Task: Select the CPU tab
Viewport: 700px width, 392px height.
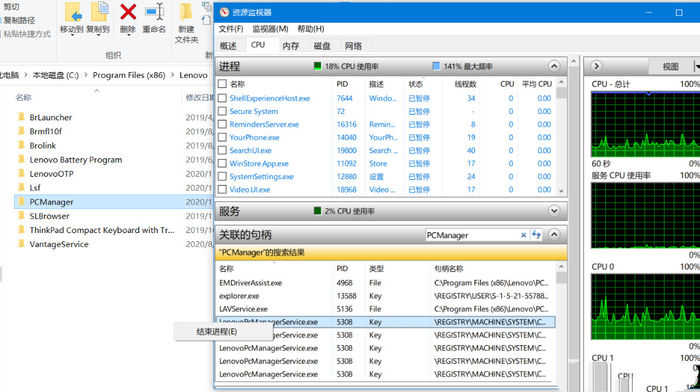Action: 258,45
